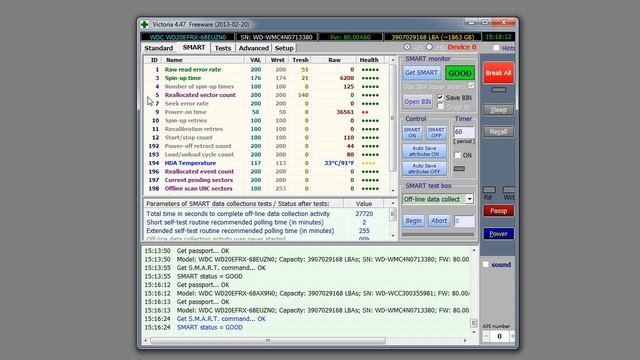The height and width of the screenshot is (360, 640).
Task: Select the Load/unload cycle count row
Action: [x=267, y=155]
